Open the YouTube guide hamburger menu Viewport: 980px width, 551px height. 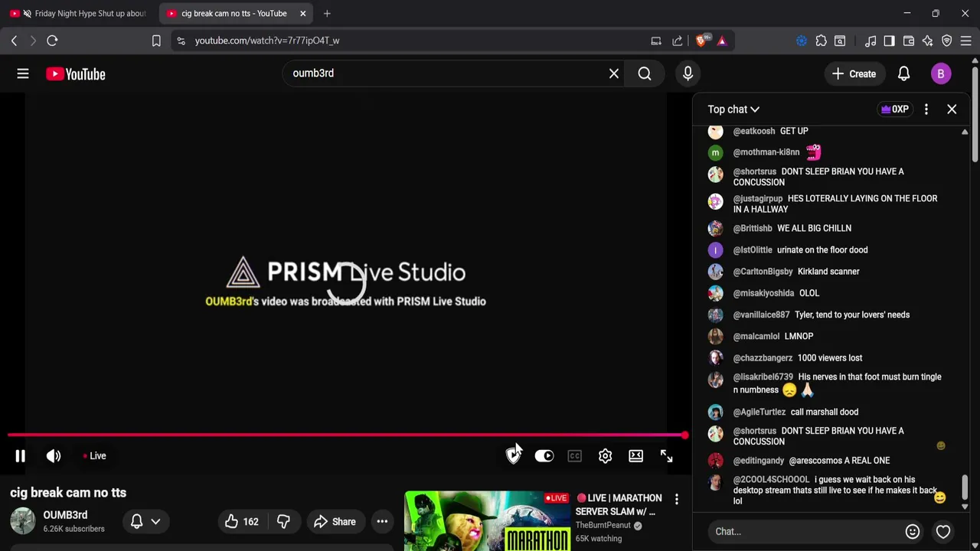23,73
